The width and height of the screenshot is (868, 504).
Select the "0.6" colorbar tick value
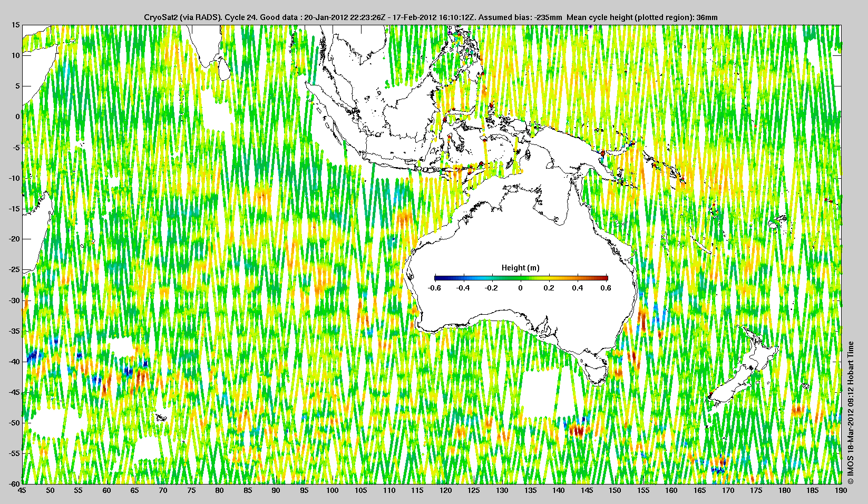[606, 288]
